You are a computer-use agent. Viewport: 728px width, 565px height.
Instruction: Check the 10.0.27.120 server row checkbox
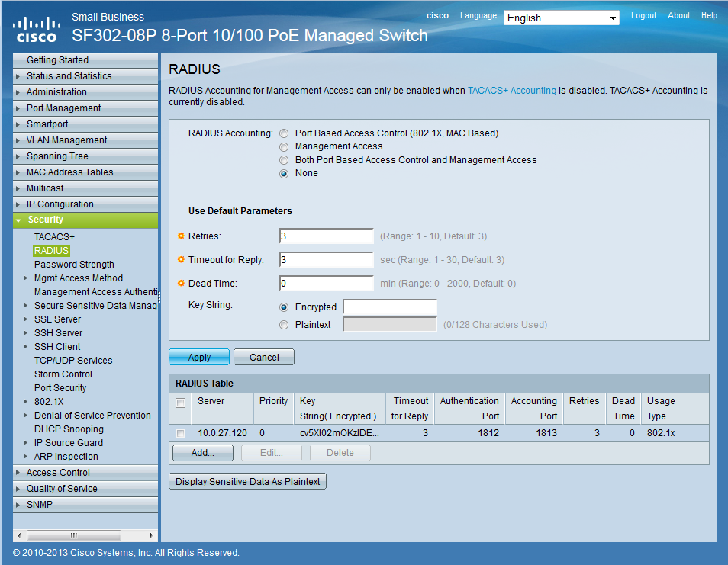pyautogui.click(x=180, y=433)
